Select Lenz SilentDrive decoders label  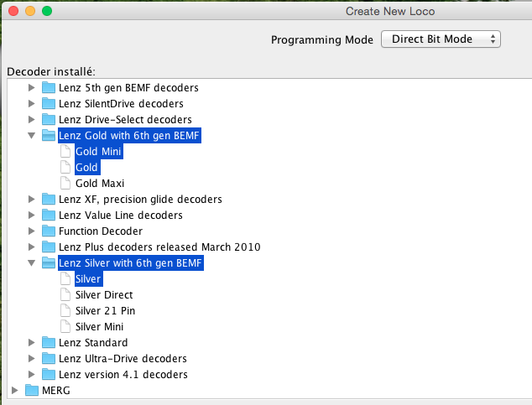[x=121, y=104]
